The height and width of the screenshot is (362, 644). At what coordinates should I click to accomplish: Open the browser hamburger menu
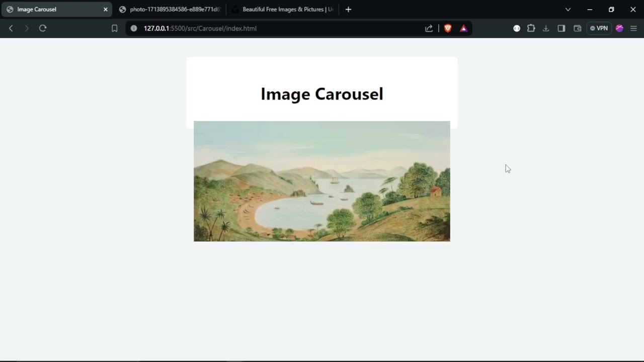coord(633,28)
